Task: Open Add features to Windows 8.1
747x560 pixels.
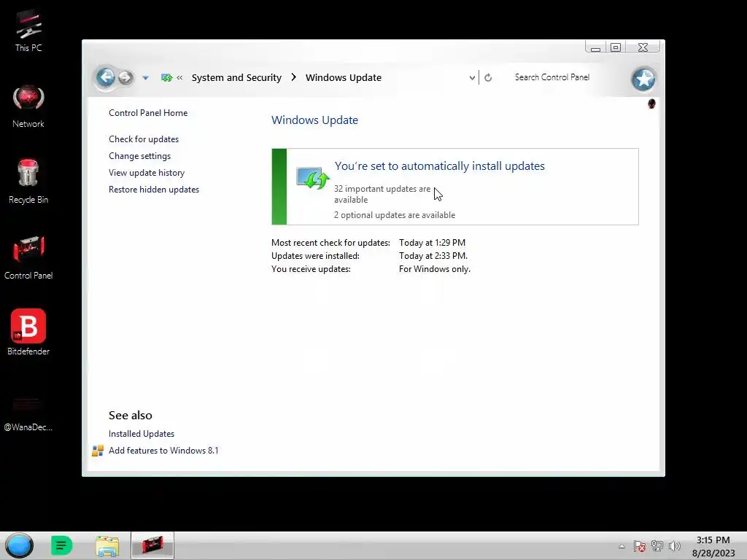Action: point(163,451)
